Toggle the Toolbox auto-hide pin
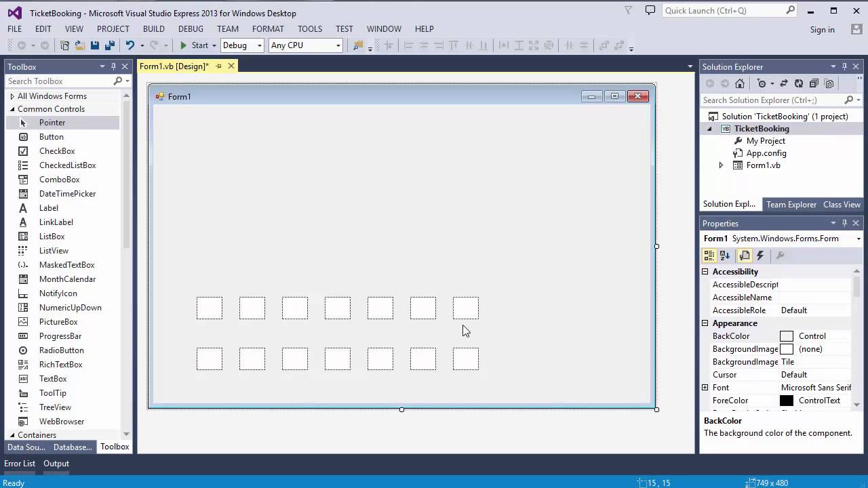The image size is (868, 488). [114, 66]
